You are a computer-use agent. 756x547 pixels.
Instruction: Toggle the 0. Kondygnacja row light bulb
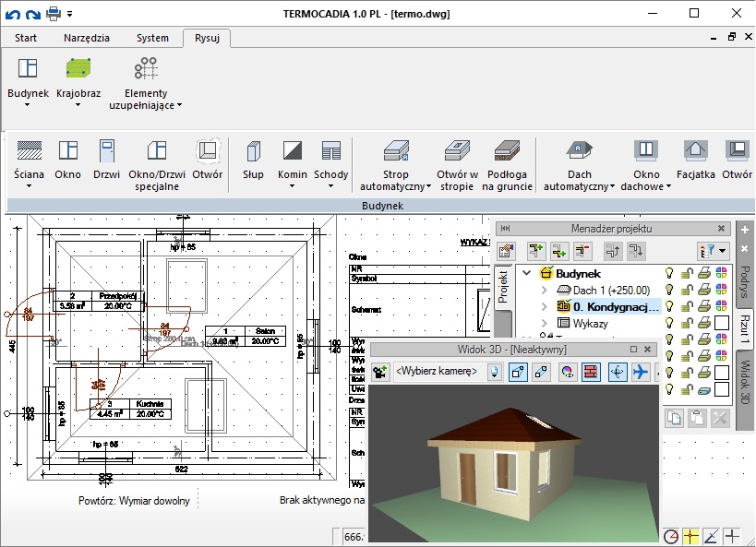click(x=669, y=305)
